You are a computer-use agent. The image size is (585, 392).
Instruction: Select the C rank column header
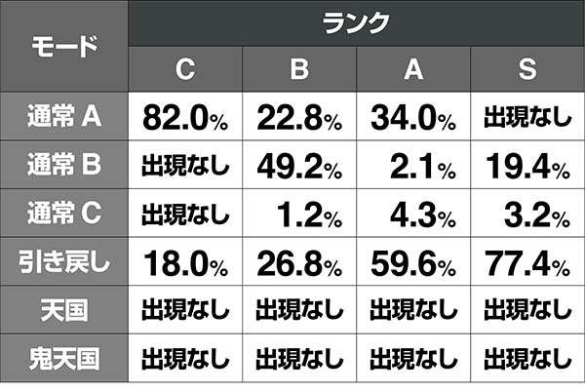[x=185, y=69]
